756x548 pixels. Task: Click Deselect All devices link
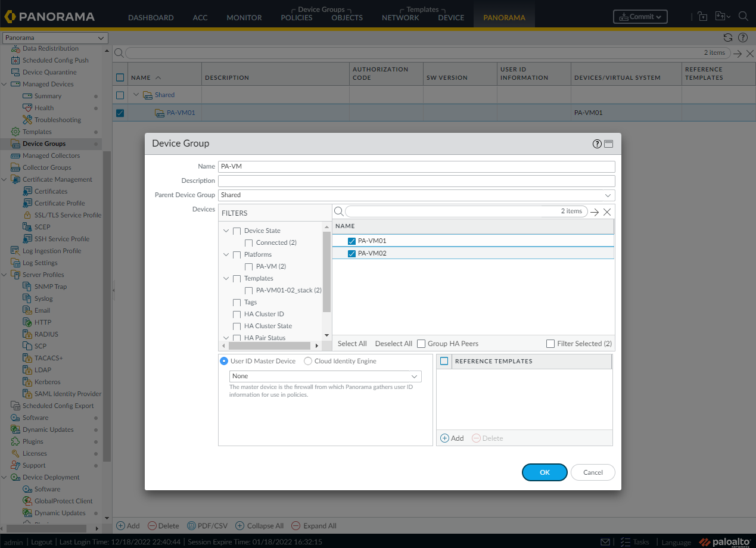coord(394,344)
